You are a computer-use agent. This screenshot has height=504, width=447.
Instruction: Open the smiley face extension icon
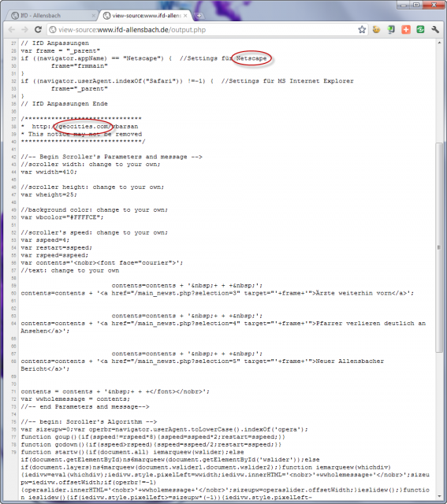coord(376,30)
